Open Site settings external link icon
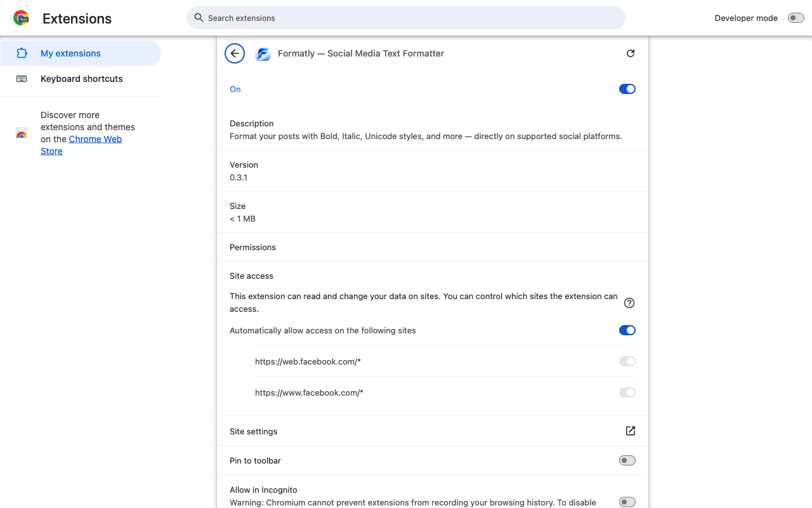Image resolution: width=812 pixels, height=508 pixels. (631, 431)
